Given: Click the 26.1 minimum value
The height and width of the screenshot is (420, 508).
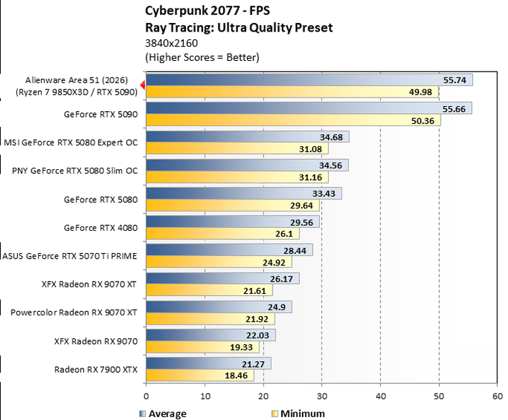Looking at the screenshot, I should click(x=284, y=234).
